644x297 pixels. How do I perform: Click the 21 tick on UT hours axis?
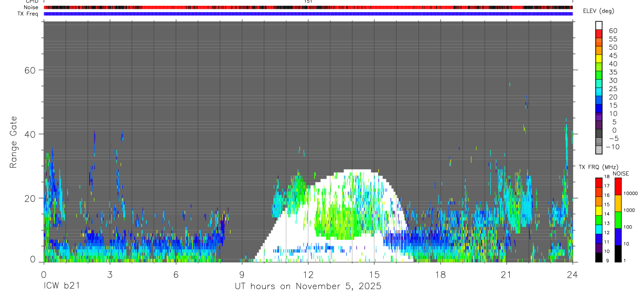[x=506, y=274]
